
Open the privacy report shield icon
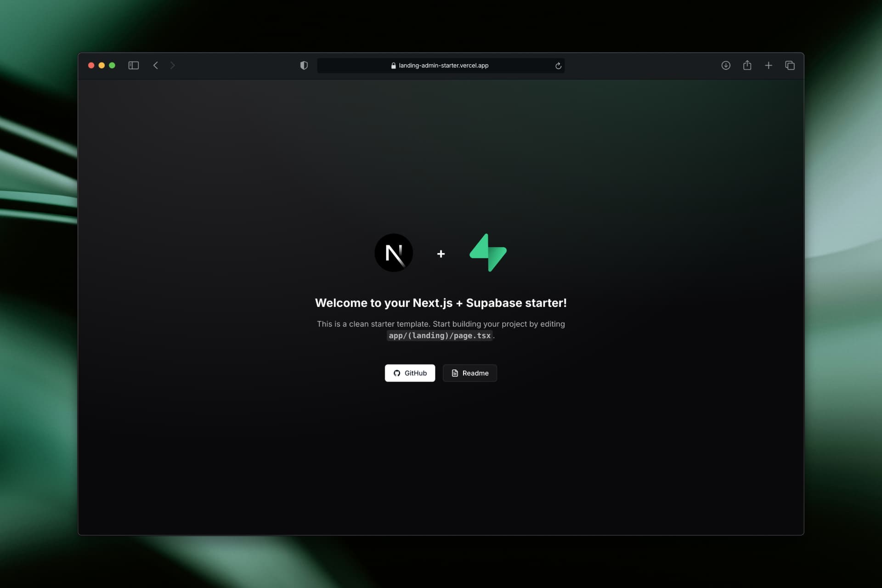click(304, 66)
